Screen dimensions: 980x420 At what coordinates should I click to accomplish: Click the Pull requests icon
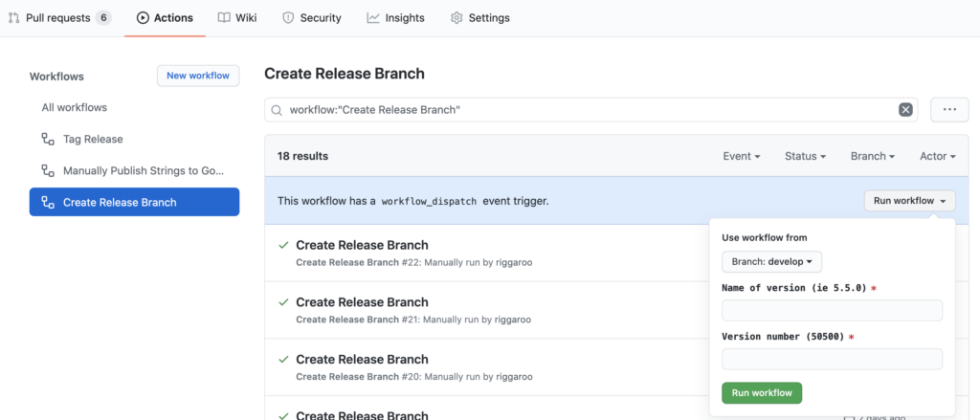13,18
